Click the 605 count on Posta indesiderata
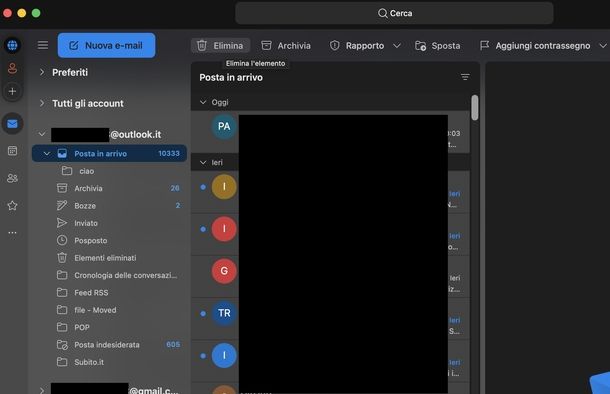This screenshot has width=610, height=394. pos(173,345)
